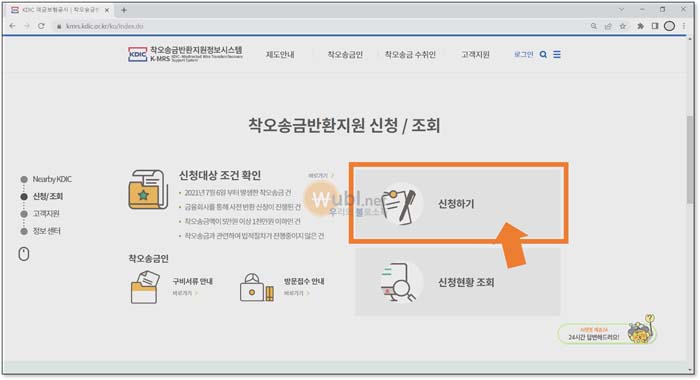The image size is (700, 380).
Task: Open 바로가기 link beside 신청대상 조건 확인
Action: tap(321, 175)
